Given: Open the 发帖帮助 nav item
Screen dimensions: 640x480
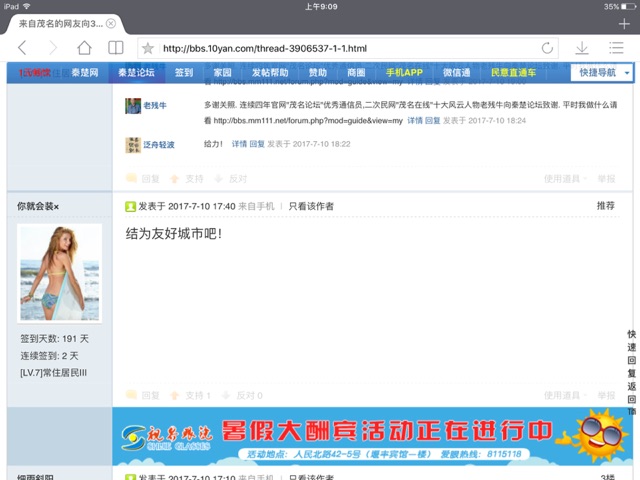Looking at the screenshot, I should [270, 73].
